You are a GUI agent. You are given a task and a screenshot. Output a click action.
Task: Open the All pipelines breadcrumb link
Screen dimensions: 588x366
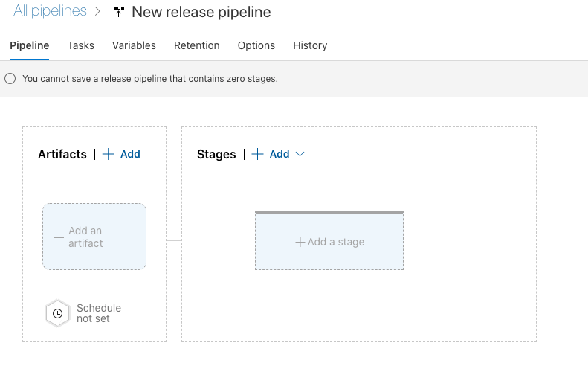coord(50,12)
